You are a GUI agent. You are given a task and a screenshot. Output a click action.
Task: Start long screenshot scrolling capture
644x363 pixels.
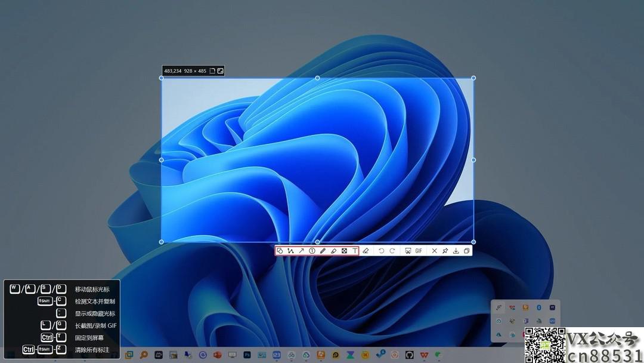[408, 251]
